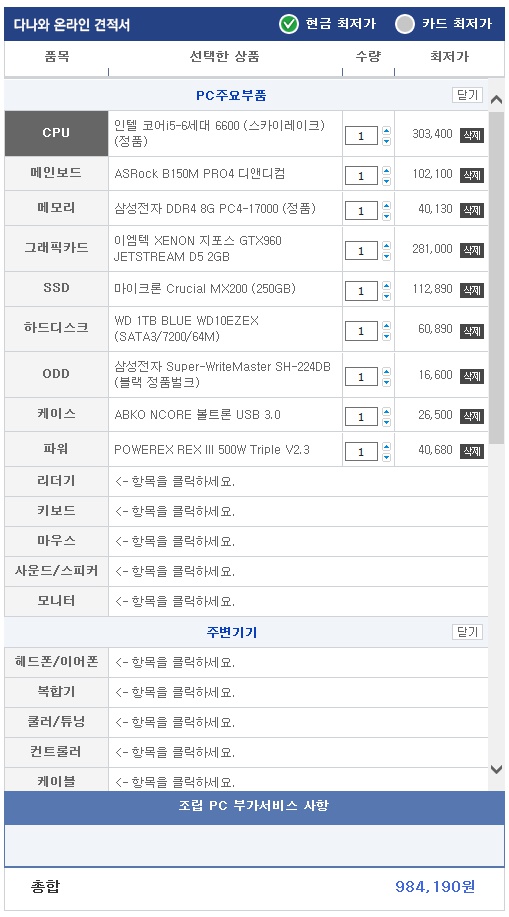
Task: Collapse PC주요부품 section with 닫기
Action: click(x=467, y=95)
